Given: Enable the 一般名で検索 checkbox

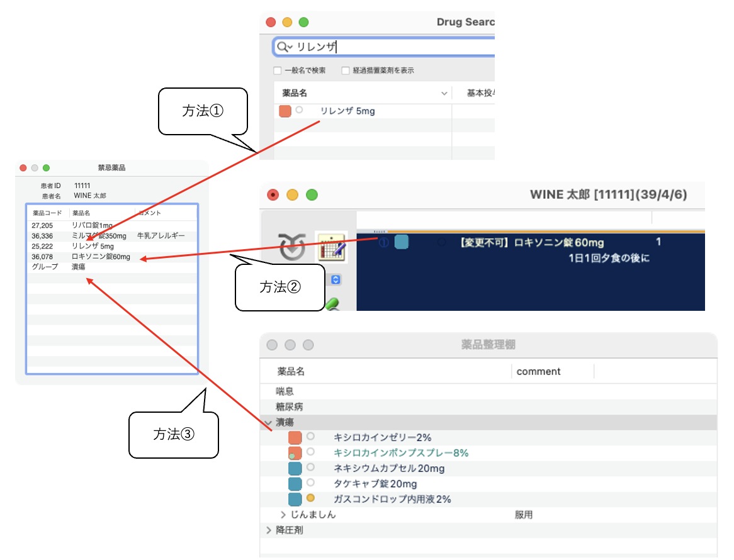Looking at the screenshot, I should click(x=278, y=70).
